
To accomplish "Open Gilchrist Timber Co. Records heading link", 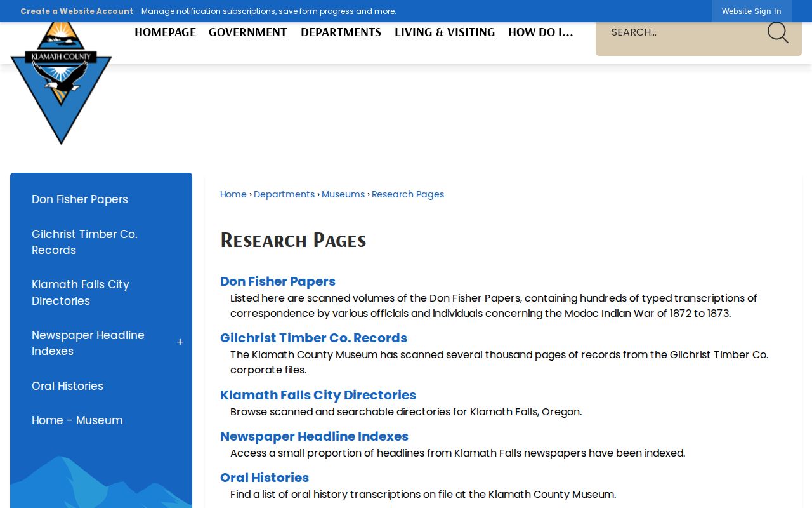I will [x=313, y=338].
